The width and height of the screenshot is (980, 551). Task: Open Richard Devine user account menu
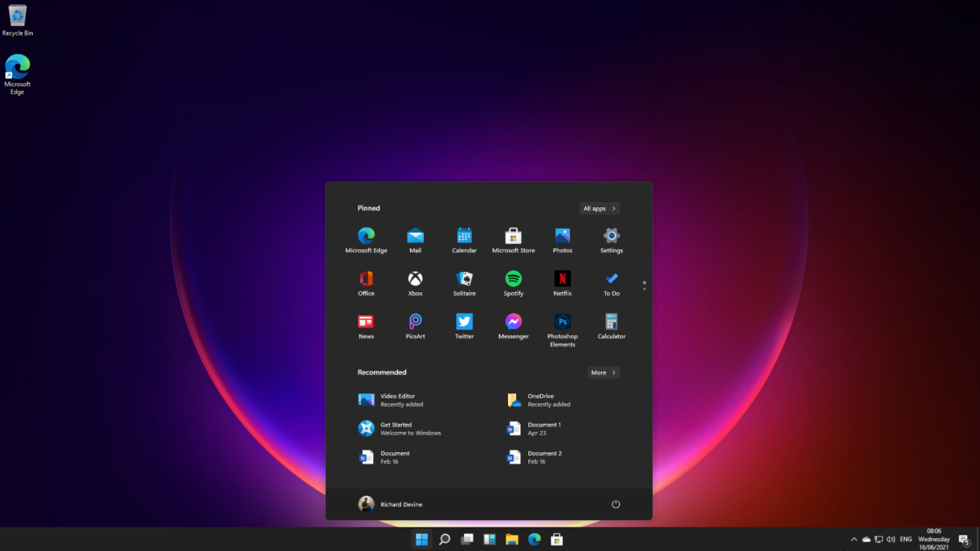390,504
